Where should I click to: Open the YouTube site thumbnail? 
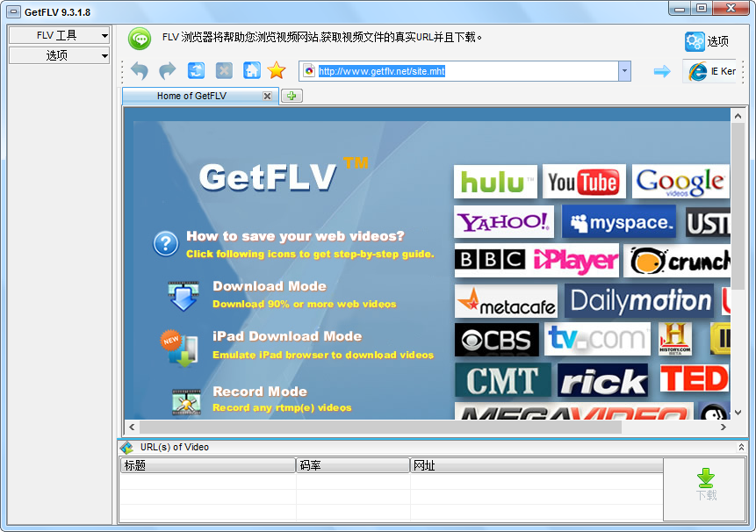point(584,181)
